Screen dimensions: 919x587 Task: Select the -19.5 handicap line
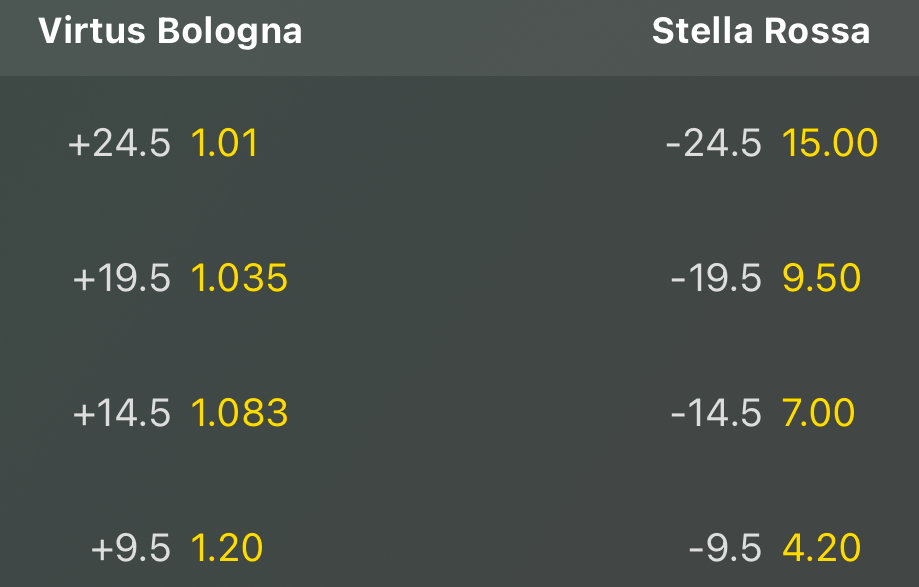tap(715, 279)
